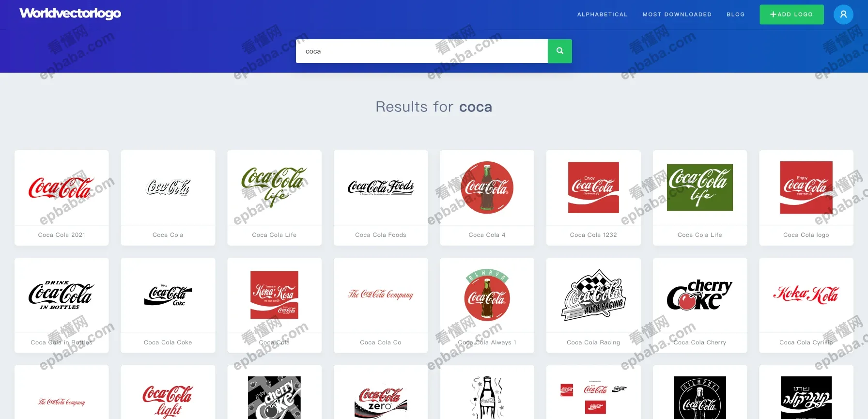
Task: Click the Coca Cola 1232 title link
Action: click(x=593, y=235)
